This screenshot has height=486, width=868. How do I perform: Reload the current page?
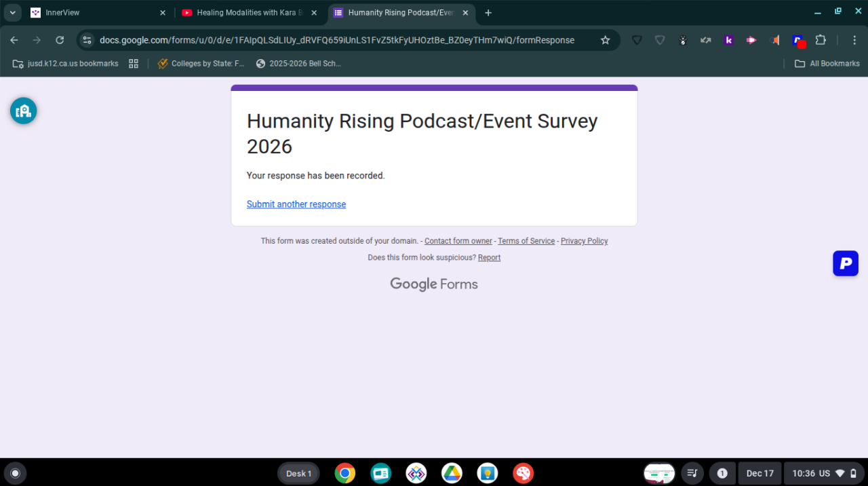coord(60,40)
